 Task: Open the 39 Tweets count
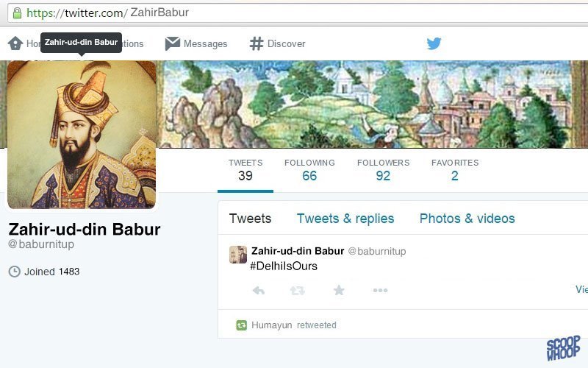(x=245, y=171)
